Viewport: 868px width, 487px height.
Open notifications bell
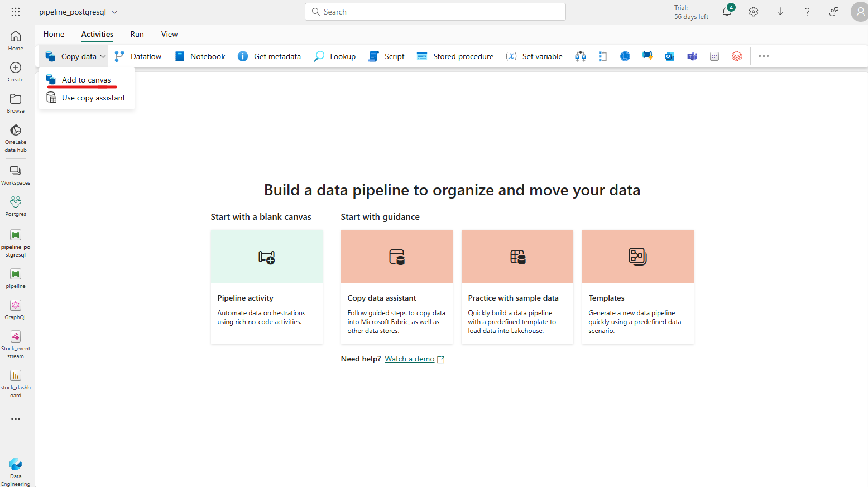[x=727, y=12]
